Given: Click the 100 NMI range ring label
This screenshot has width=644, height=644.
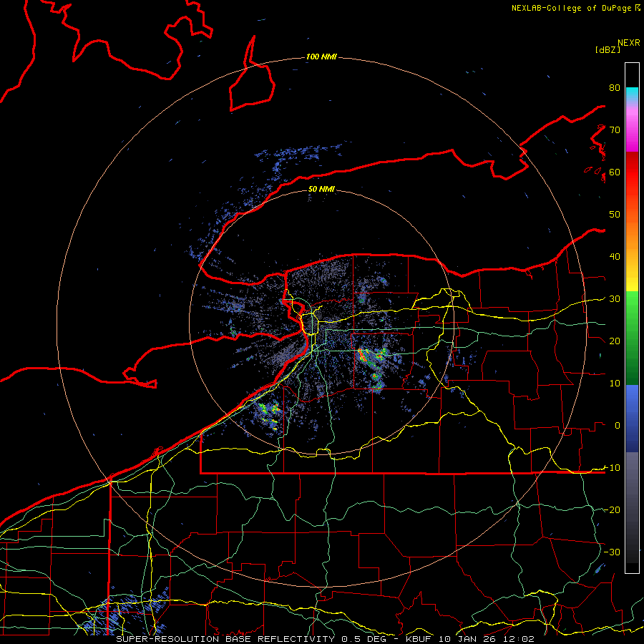Looking at the screenshot, I should [321, 57].
